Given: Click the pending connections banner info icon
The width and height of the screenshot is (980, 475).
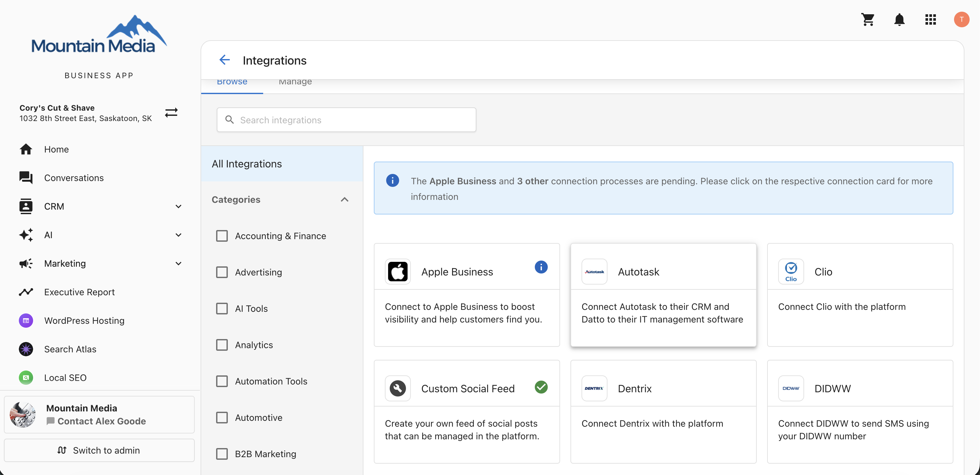Looking at the screenshot, I should 392,180.
